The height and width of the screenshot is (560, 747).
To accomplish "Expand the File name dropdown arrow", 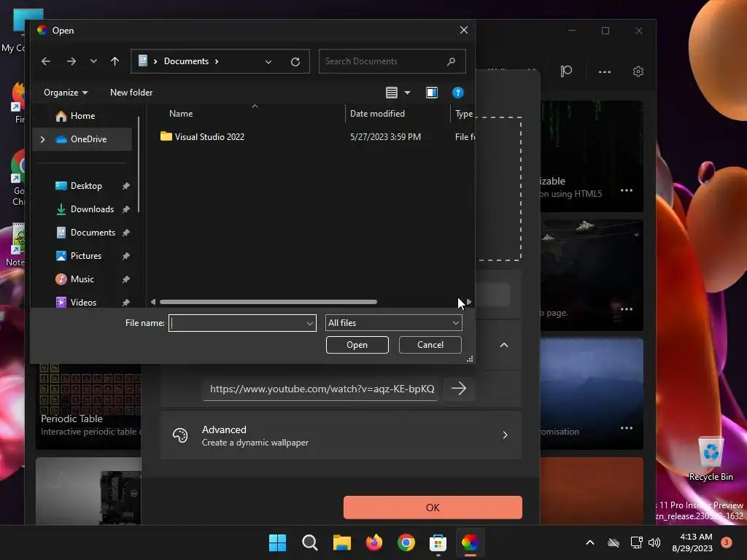I will (x=310, y=323).
